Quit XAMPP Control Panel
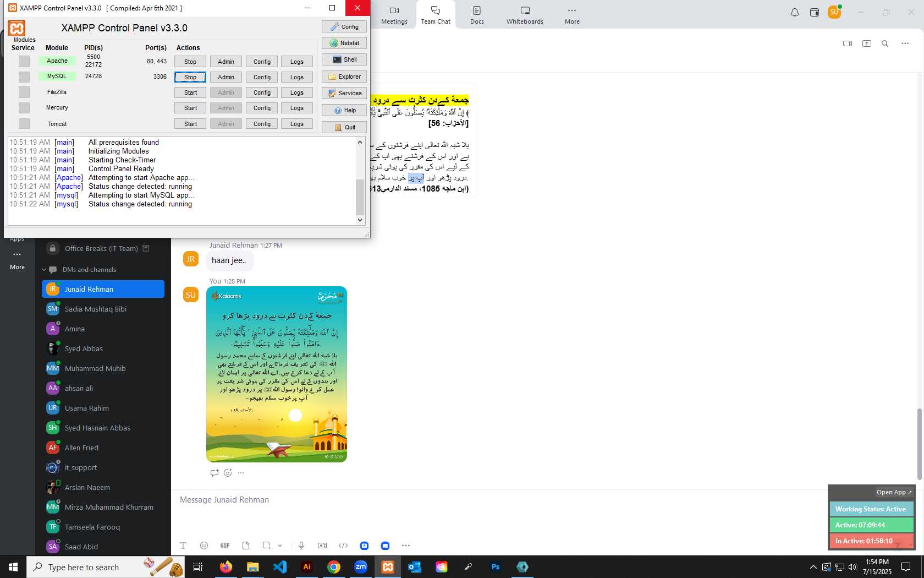 [x=344, y=127]
